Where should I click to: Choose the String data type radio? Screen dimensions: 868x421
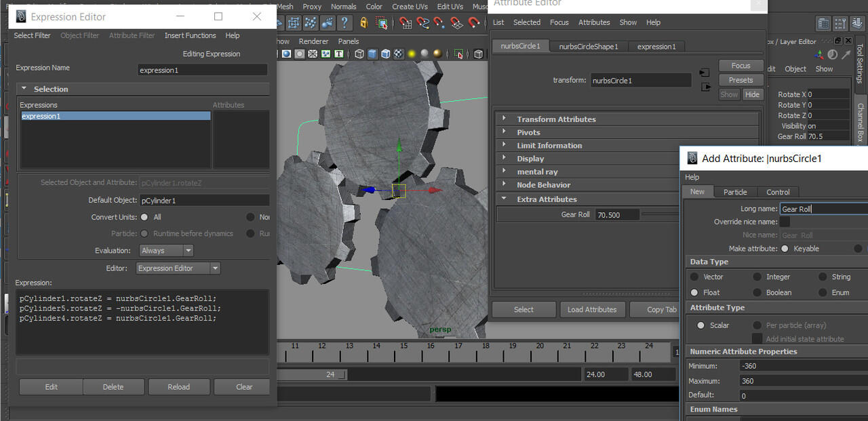point(823,277)
